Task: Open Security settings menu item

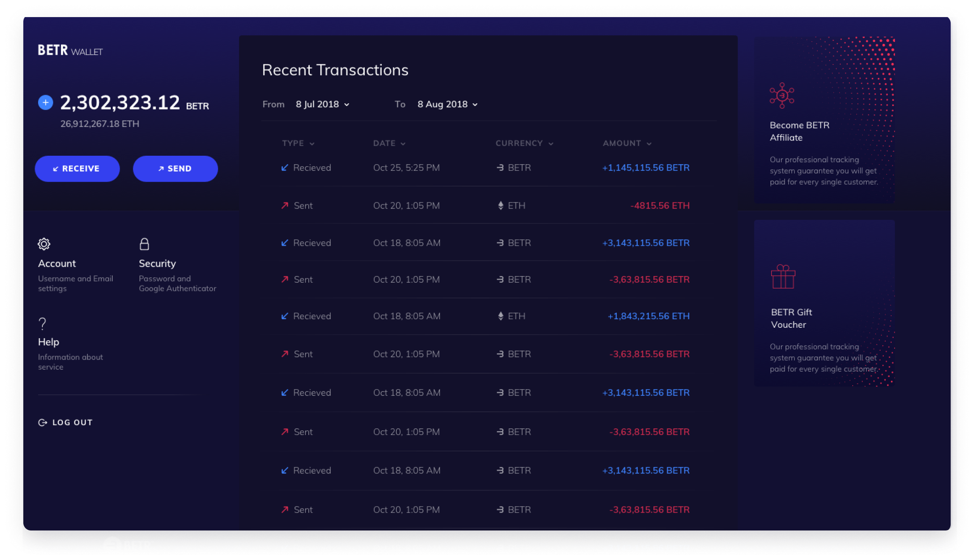Action: (x=157, y=264)
